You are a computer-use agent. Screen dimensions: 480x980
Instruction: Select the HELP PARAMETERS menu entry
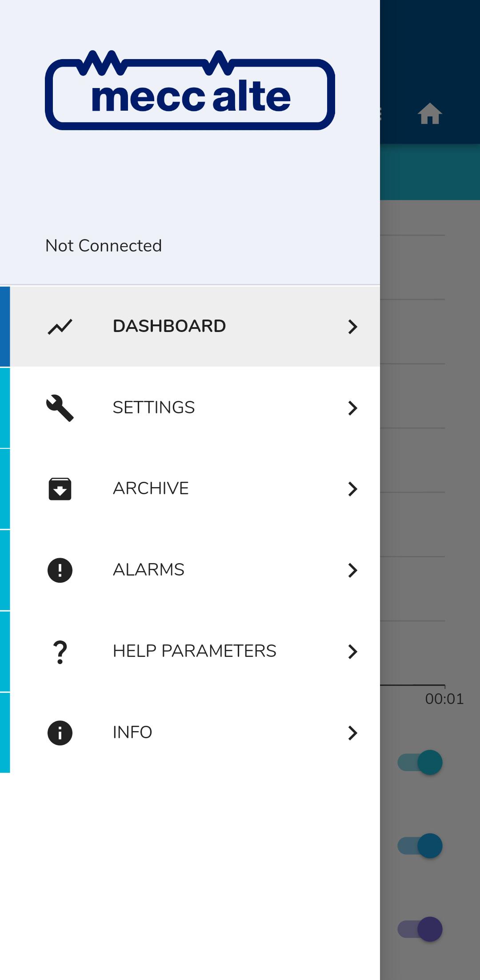coord(194,651)
